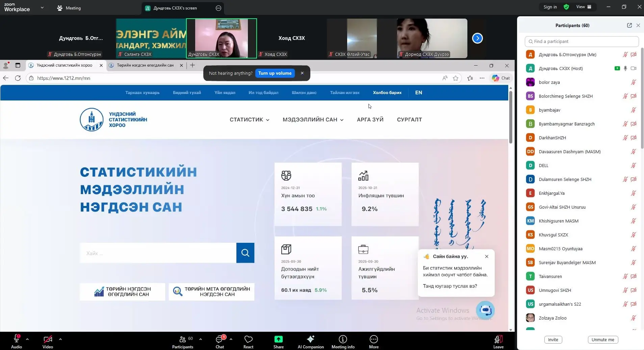This screenshot has width=644, height=350.
Task: Click the Find a participant search field
Action: [x=582, y=41]
